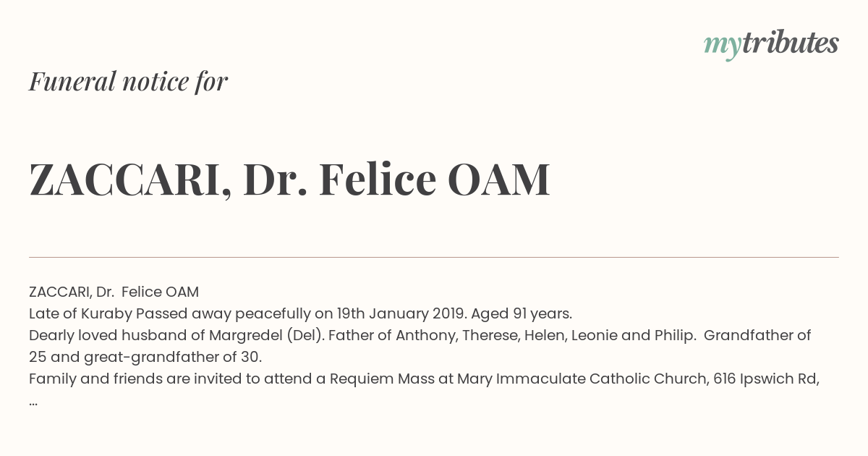Click "25 and great-grandfather of 30." line
The width and height of the screenshot is (868, 456).
pyautogui.click(x=145, y=357)
